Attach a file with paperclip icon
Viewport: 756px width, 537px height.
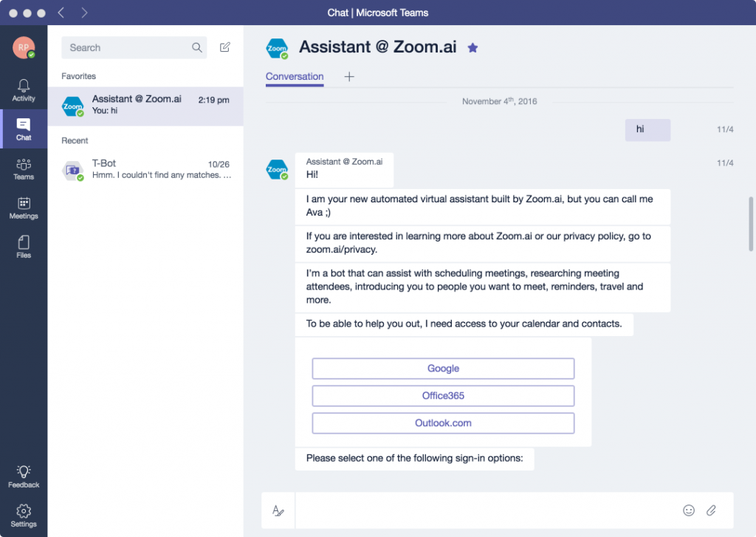711,510
